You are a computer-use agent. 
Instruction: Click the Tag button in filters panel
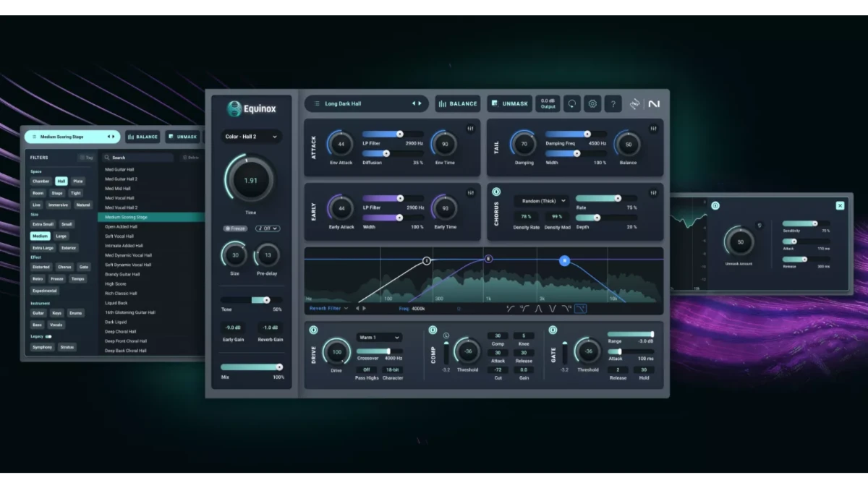click(86, 157)
